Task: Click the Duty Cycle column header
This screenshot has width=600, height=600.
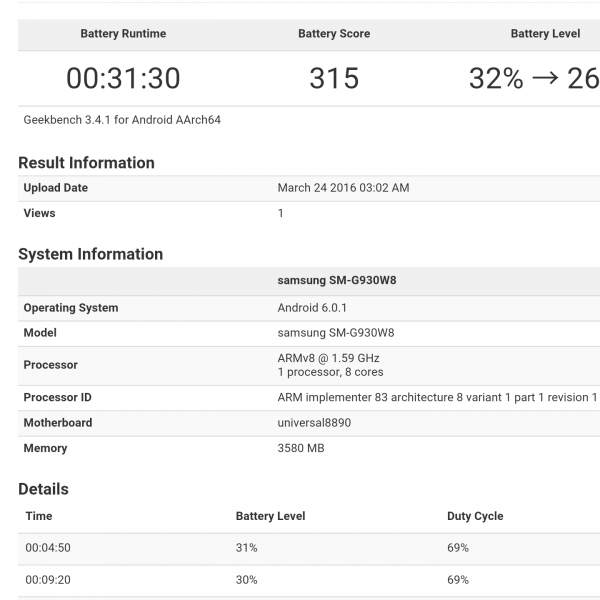Action: point(475,517)
